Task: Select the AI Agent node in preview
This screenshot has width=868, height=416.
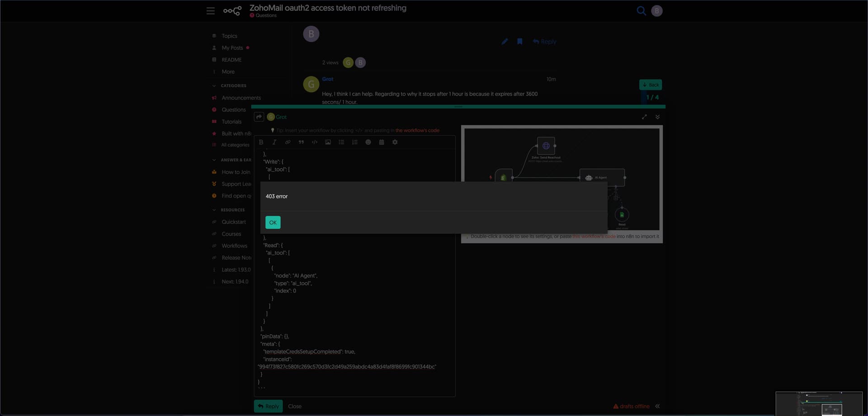Action: (x=602, y=178)
